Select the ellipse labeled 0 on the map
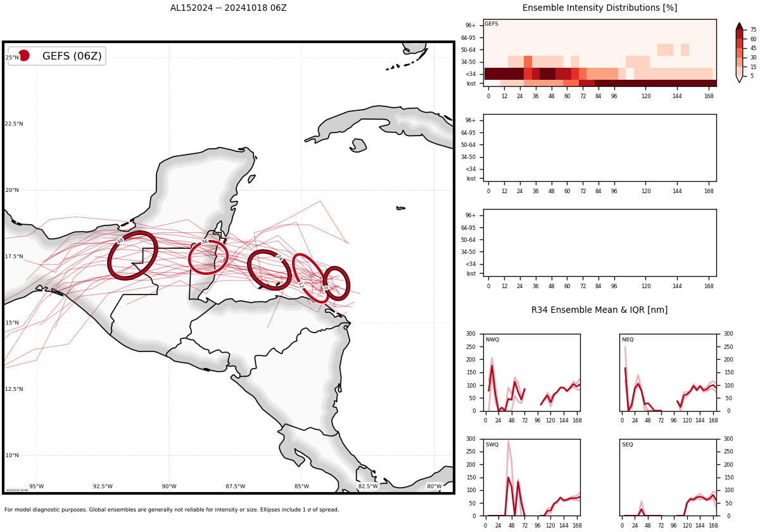 [x=336, y=283]
